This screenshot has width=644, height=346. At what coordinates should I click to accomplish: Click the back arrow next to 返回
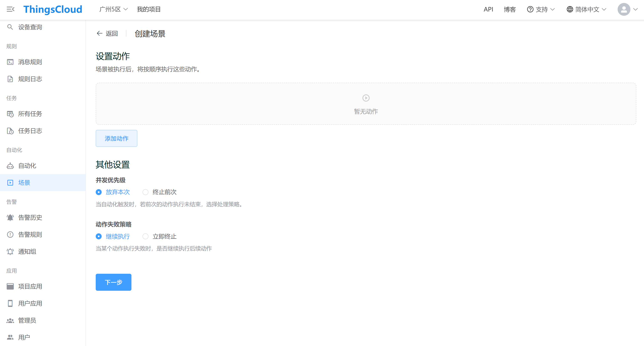(100, 34)
